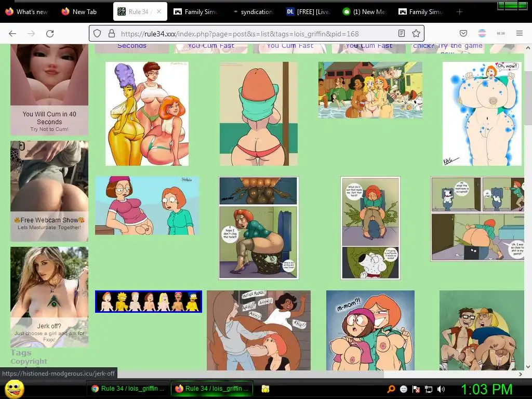Activate the Firefox Rule 34 window in the taskbar

[x=212, y=389]
